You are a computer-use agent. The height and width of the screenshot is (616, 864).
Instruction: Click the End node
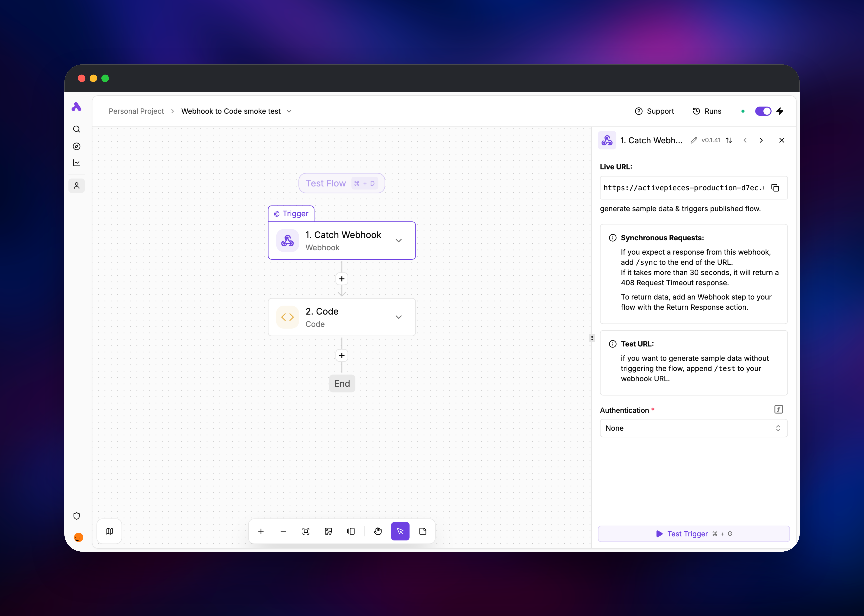pos(342,383)
